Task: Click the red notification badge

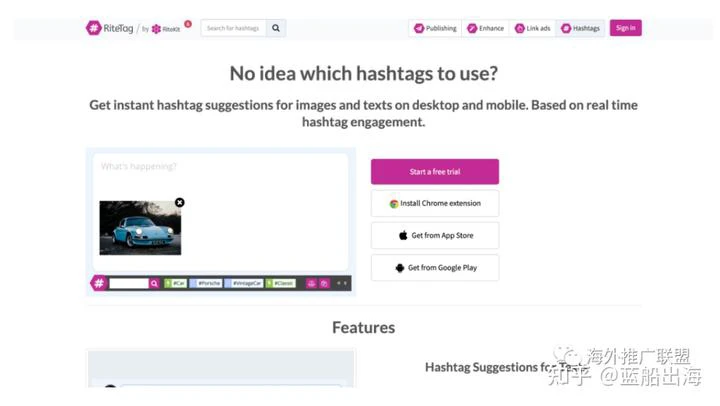Action: 188,24
